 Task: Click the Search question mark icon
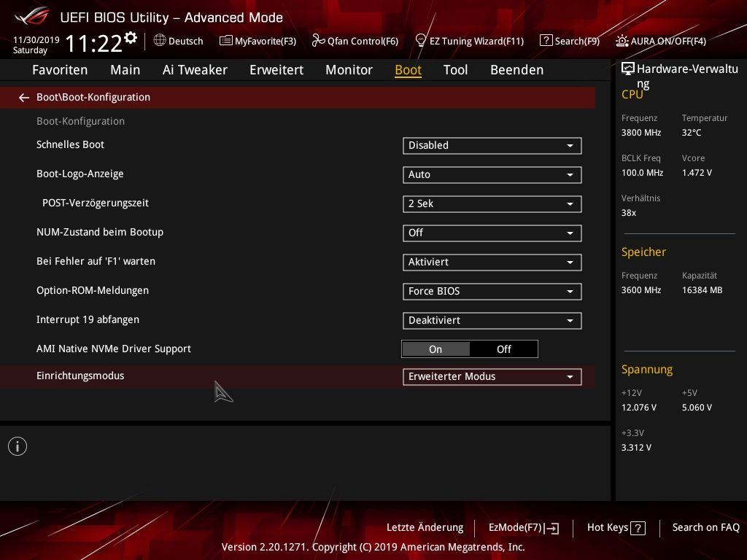coord(546,41)
